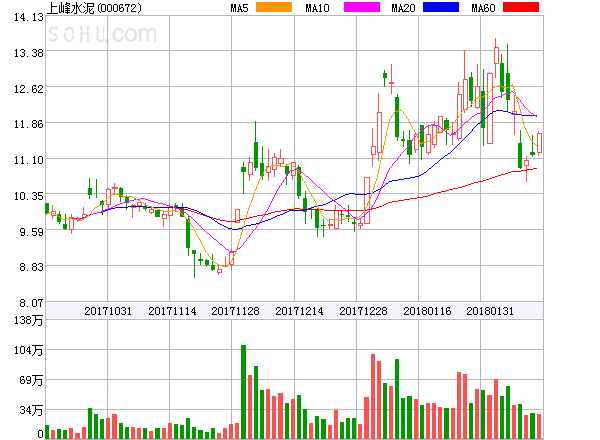Viewport: 600px width, 440px height.
Task: Select date marker 20171128
Action: [x=235, y=311]
